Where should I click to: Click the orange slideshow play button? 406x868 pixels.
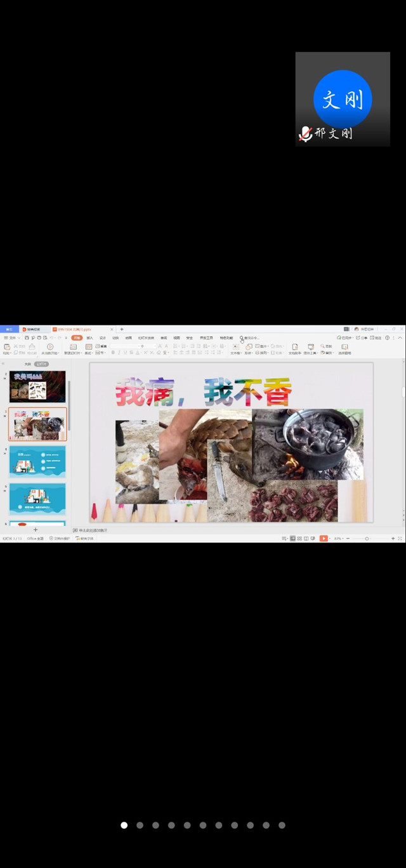pos(324,538)
